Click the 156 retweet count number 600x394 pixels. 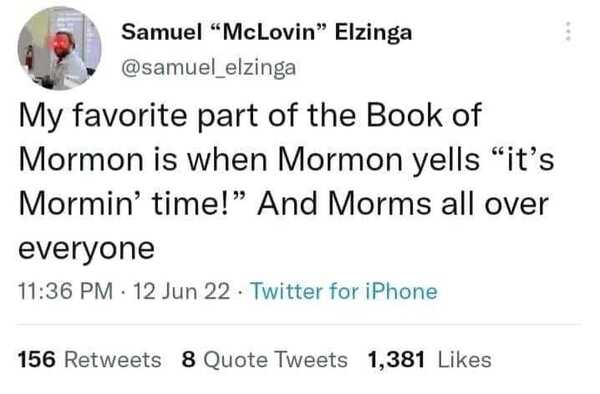37,360
